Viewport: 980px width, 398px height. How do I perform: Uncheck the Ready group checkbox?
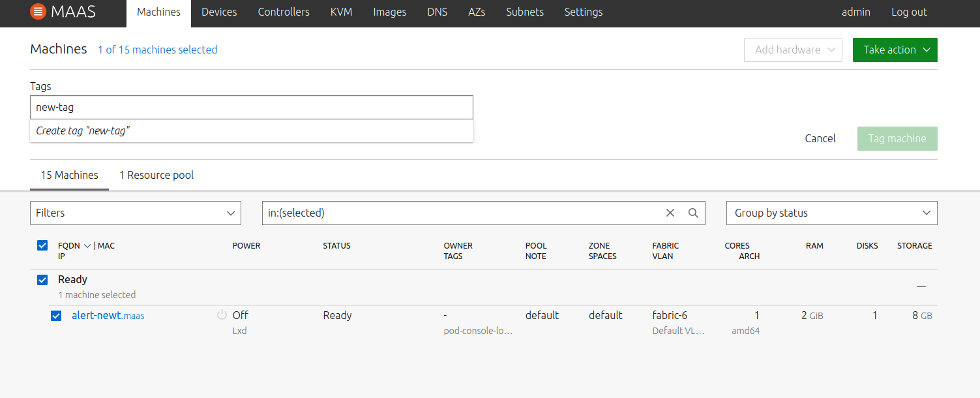pyautogui.click(x=42, y=280)
